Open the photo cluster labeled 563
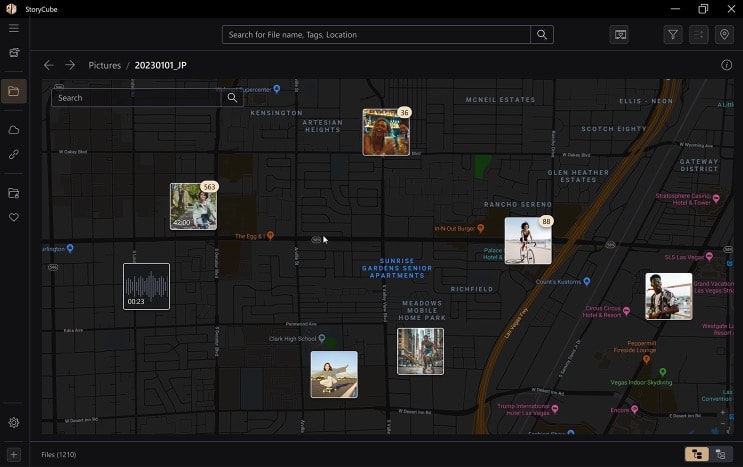This screenshot has width=743, height=467. (x=193, y=206)
